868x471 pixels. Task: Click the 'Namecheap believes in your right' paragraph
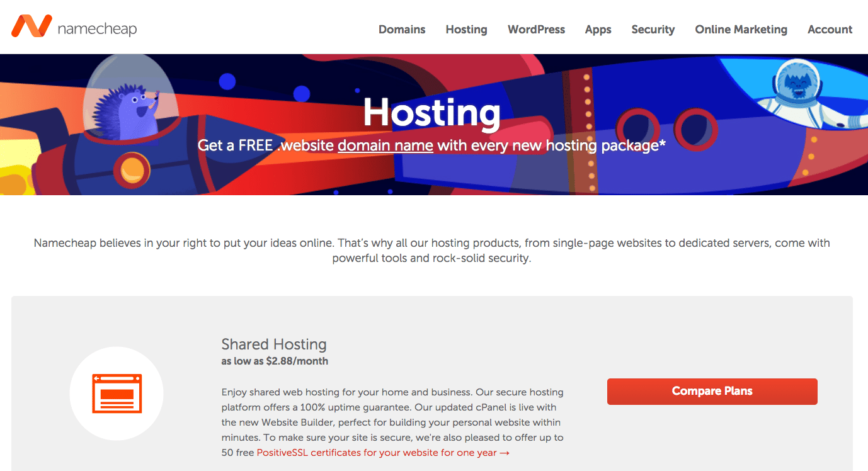coord(432,251)
